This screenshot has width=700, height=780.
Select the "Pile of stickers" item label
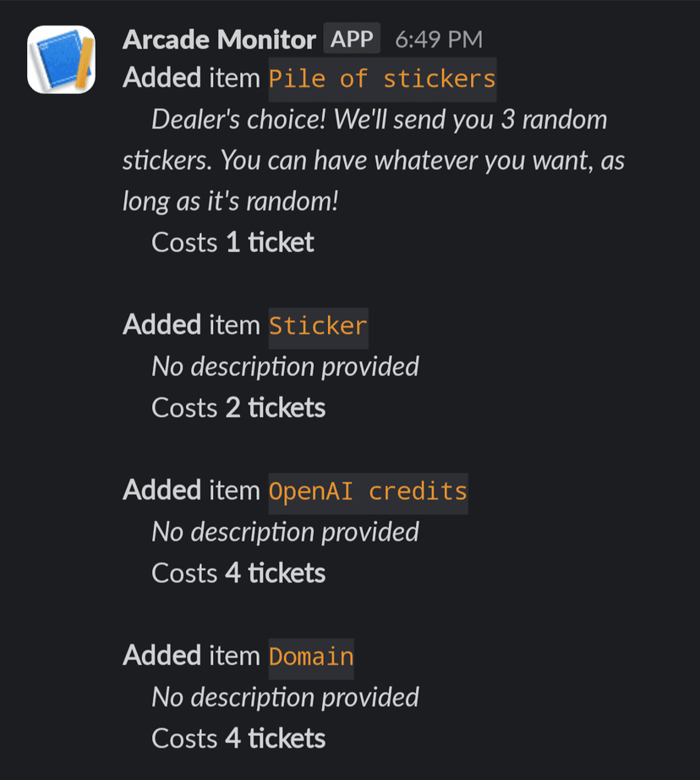(x=382, y=80)
